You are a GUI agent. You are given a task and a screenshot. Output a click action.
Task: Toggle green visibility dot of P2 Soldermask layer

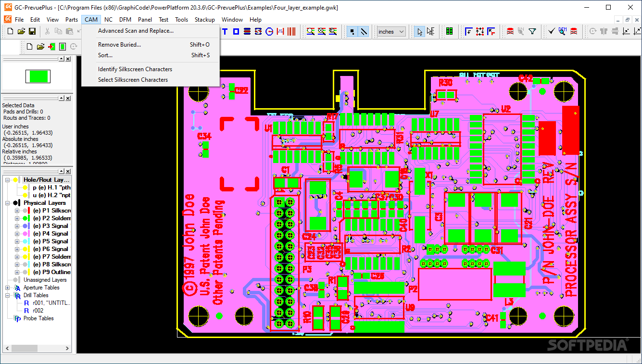[x=25, y=218]
